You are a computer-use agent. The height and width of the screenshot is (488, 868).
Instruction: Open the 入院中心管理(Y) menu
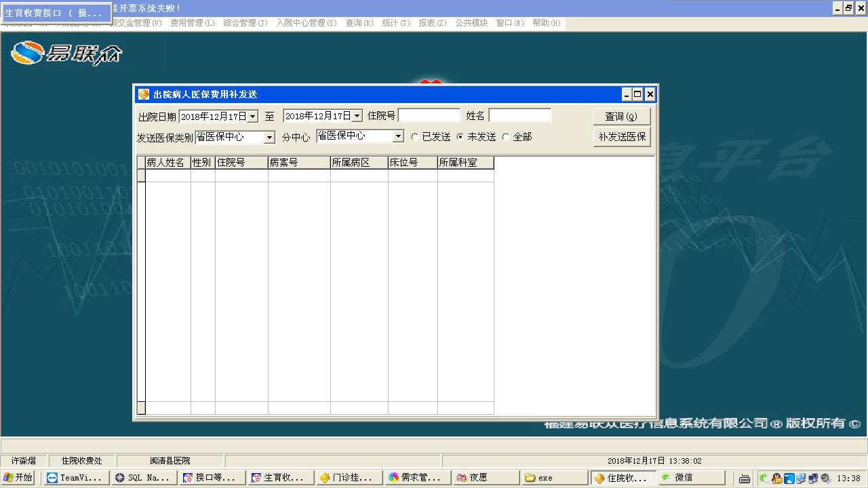click(x=307, y=23)
